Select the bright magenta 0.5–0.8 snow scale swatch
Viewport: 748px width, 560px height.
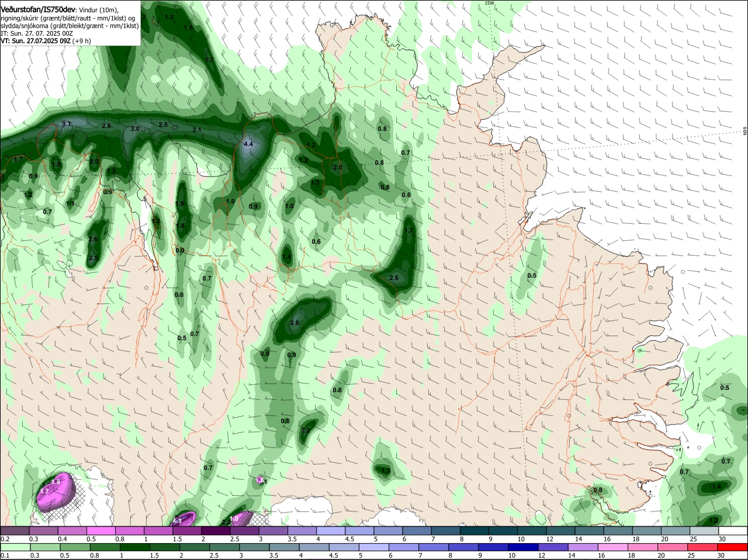(x=101, y=531)
